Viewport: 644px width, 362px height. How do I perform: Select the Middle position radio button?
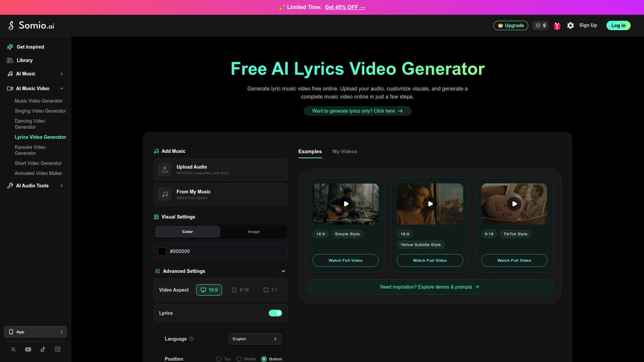[238, 359]
